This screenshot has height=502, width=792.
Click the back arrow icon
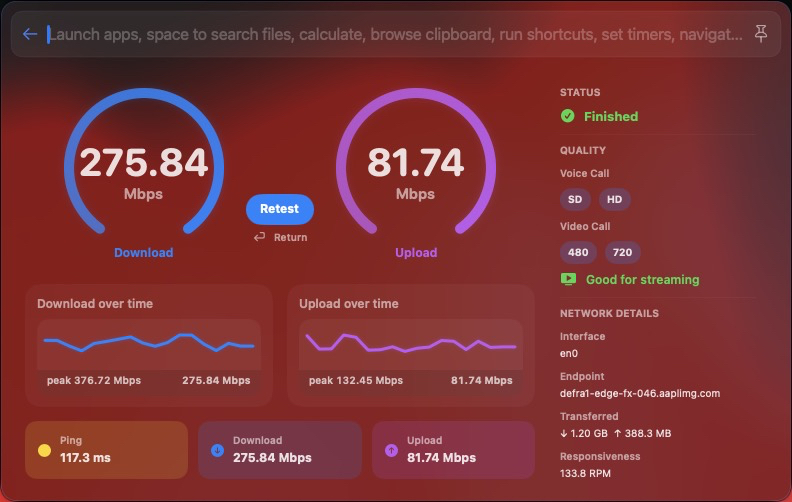point(30,34)
